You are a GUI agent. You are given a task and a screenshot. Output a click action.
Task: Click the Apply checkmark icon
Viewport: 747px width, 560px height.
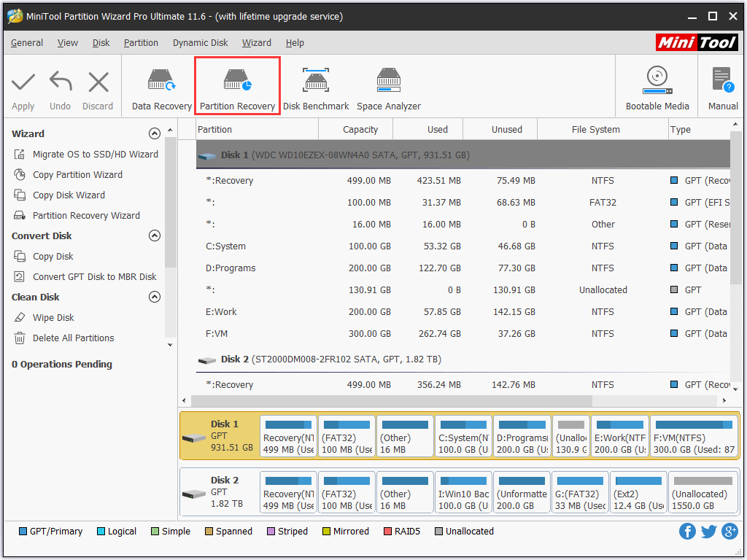(23, 82)
